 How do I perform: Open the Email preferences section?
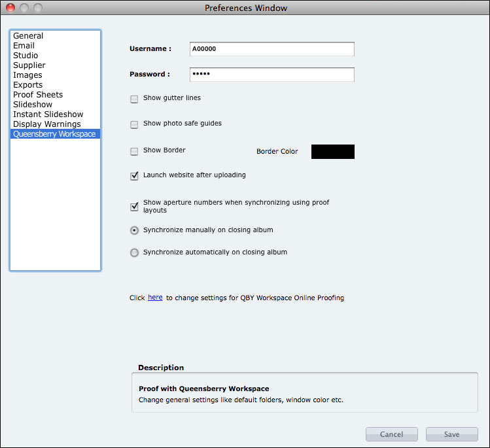point(55,46)
